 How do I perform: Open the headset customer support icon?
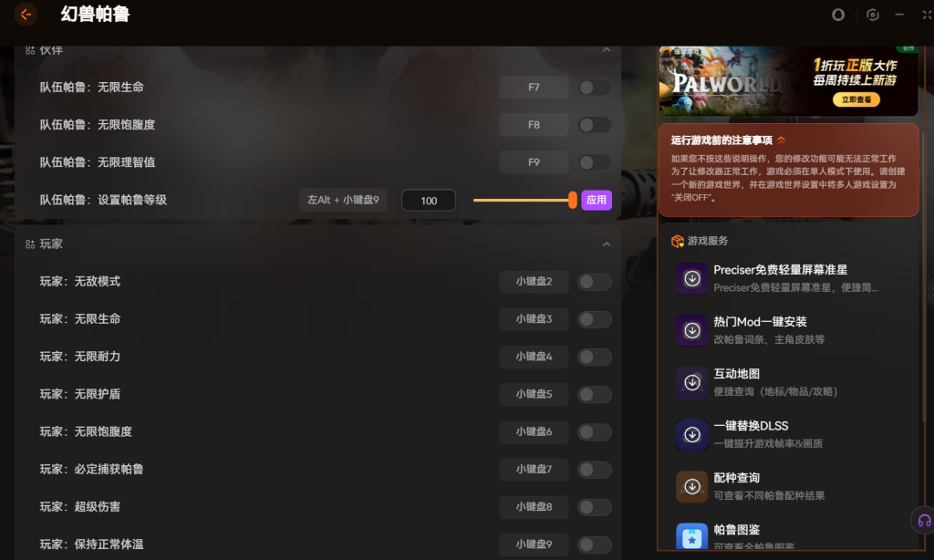(x=923, y=521)
